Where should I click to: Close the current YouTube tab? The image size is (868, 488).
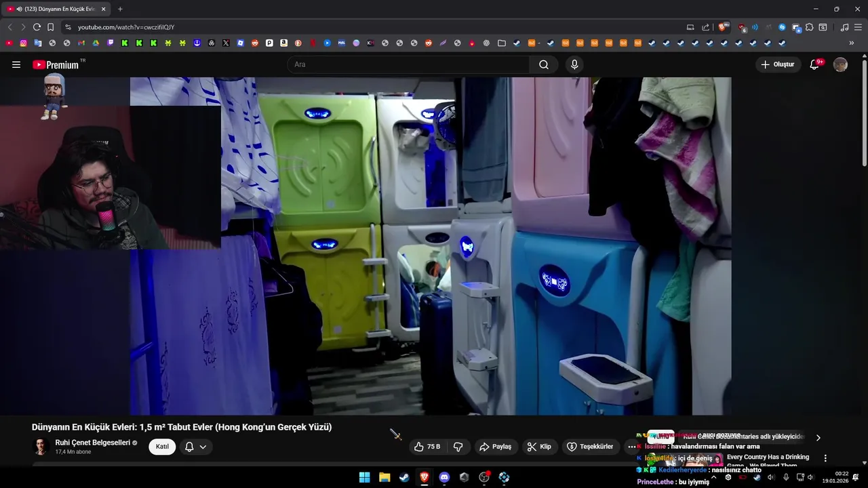[103, 9]
